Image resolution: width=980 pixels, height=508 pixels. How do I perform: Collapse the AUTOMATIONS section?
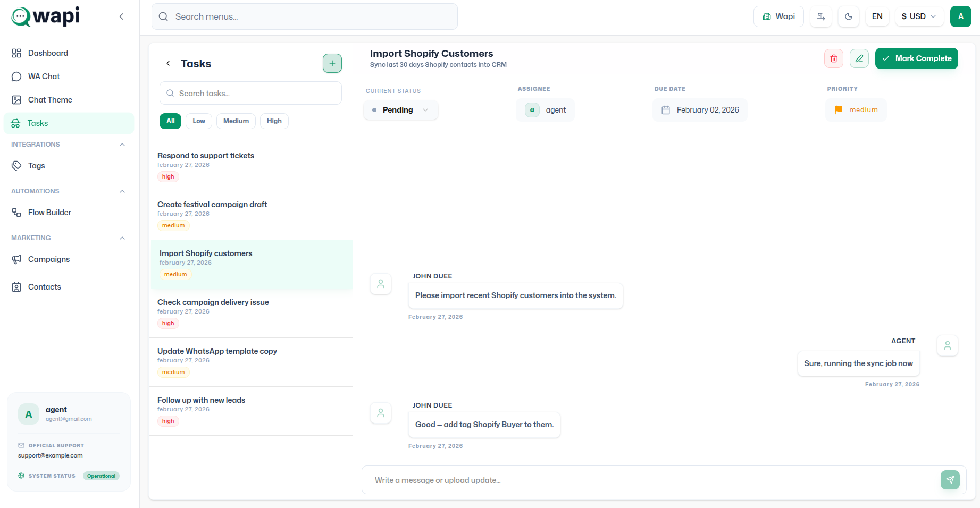point(122,191)
